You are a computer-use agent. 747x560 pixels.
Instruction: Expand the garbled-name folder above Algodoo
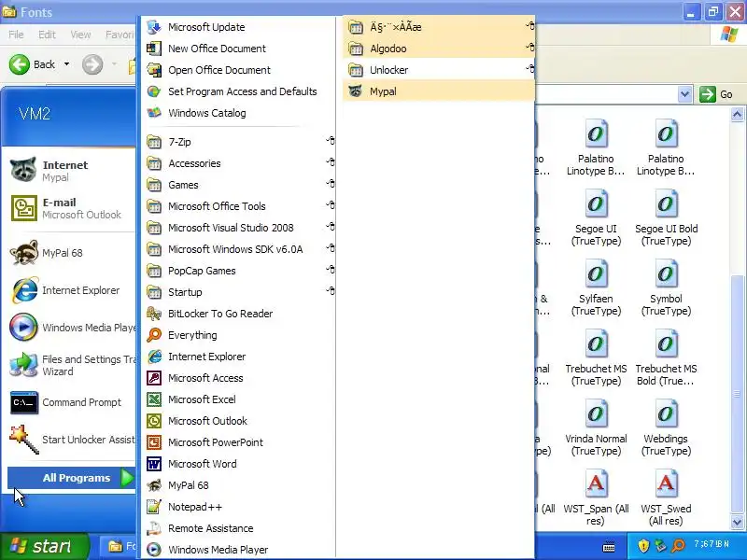click(x=438, y=27)
